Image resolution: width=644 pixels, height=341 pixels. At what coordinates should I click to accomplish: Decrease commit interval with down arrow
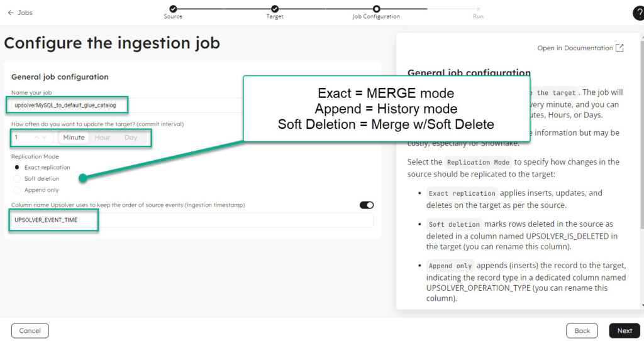(45, 138)
